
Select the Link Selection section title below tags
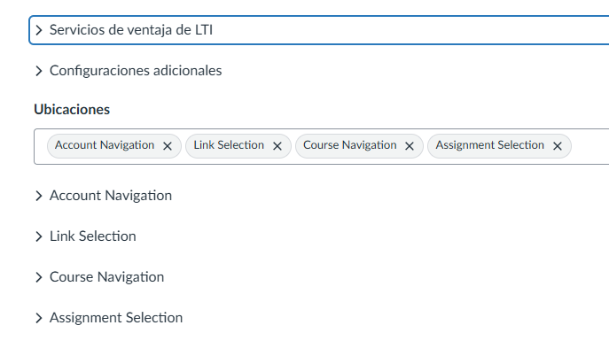pyautogui.click(x=93, y=236)
